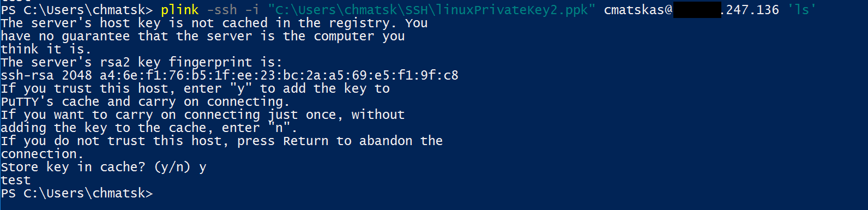The width and height of the screenshot is (868, 210).
Task: Click the quoted "n" in the instructions
Action: point(279,128)
